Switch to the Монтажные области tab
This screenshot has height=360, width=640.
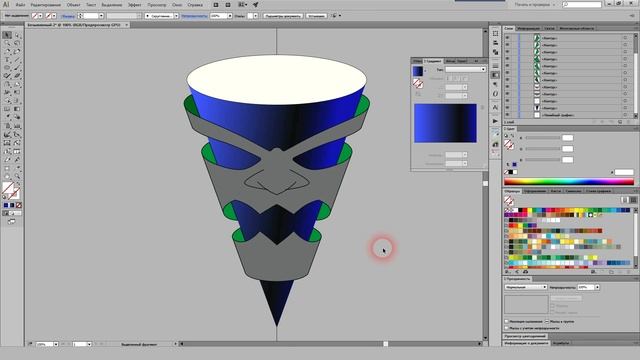tap(576, 29)
